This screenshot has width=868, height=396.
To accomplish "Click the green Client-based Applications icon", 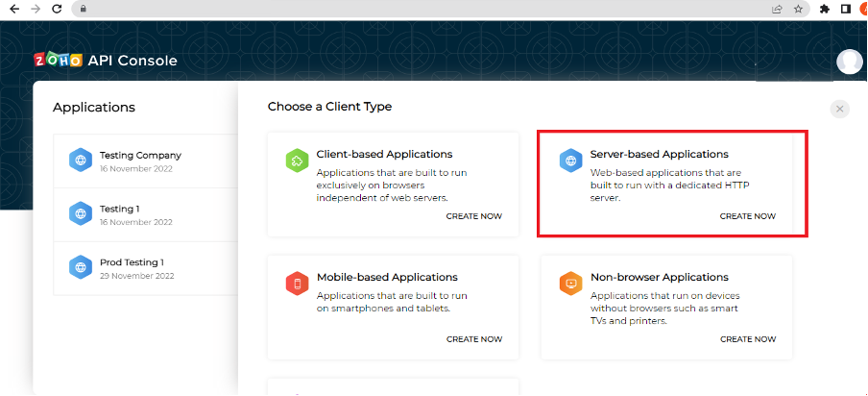I will tap(297, 161).
